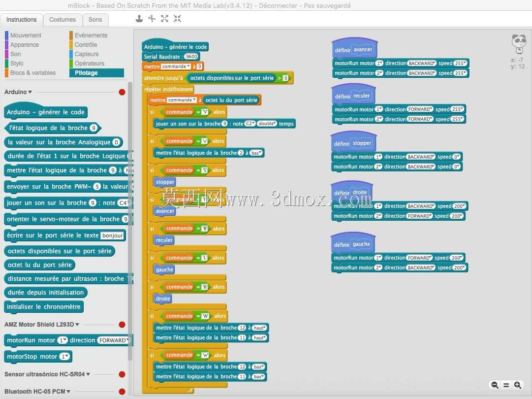Switch to the Sons tab
Image resolution: width=532 pixels, height=399 pixels.
click(95, 20)
